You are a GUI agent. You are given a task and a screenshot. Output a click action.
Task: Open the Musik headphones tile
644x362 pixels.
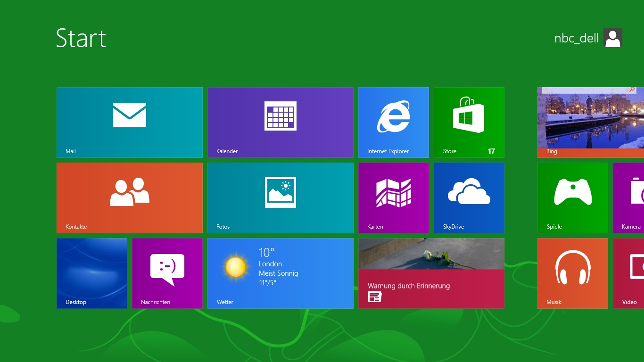click(573, 273)
